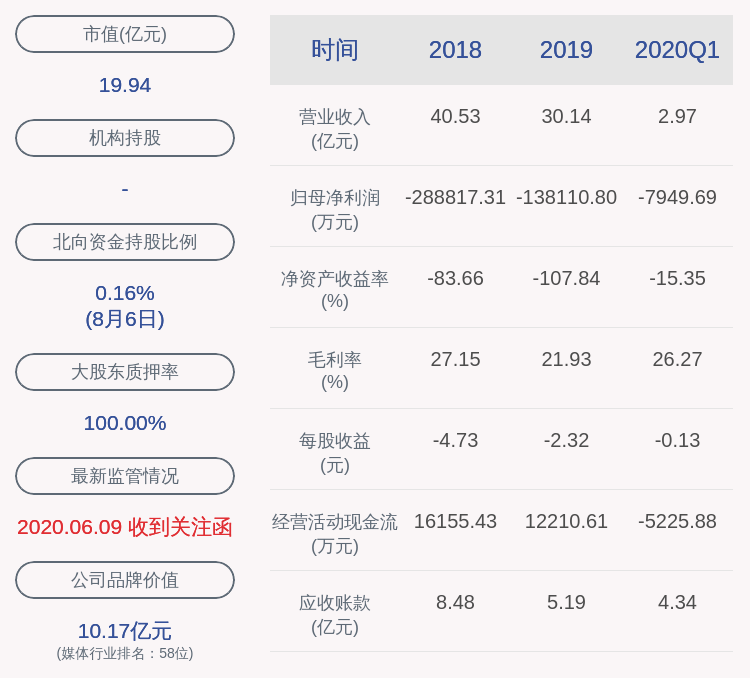Click the receivables cell 4.34
The image size is (750, 678).
677,602
